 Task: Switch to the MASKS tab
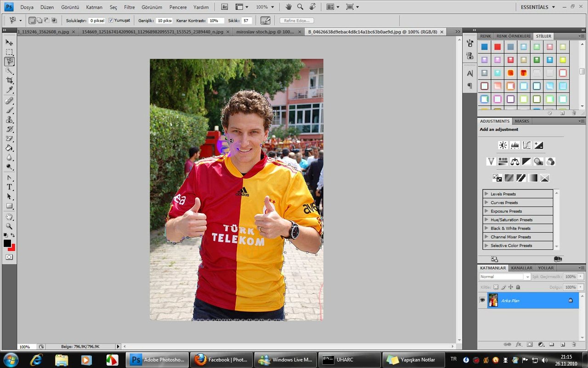522,121
